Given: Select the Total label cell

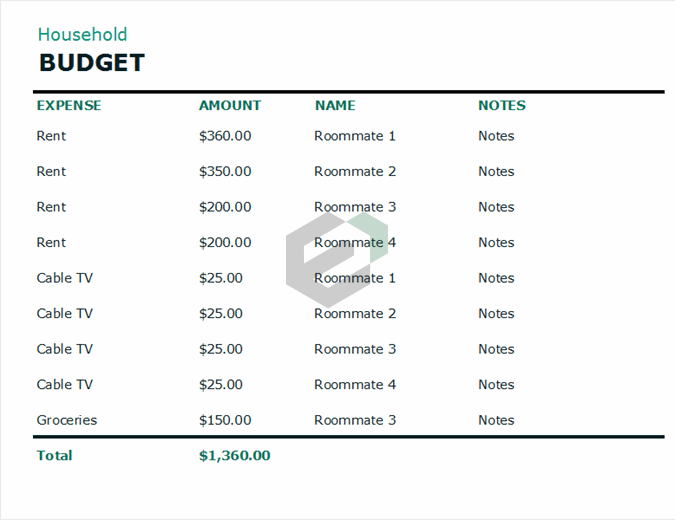Looking at the screenshot, I should coord(54,455).
